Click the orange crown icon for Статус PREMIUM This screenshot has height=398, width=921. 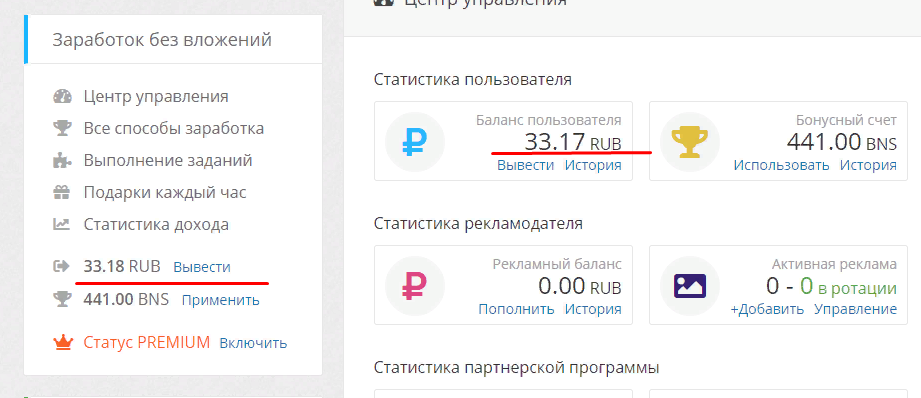pos(62,342)
